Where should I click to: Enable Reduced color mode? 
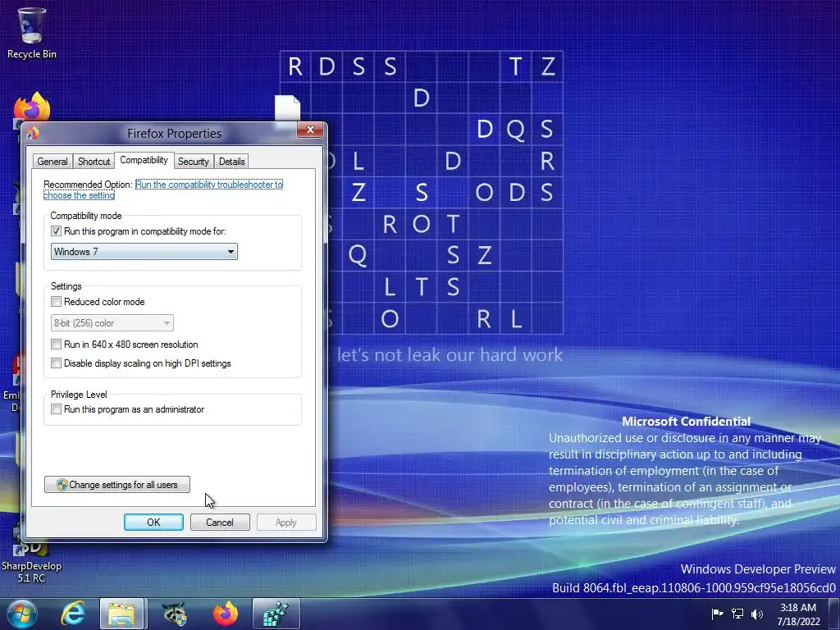pyautogui.click(x=56, y=302)
